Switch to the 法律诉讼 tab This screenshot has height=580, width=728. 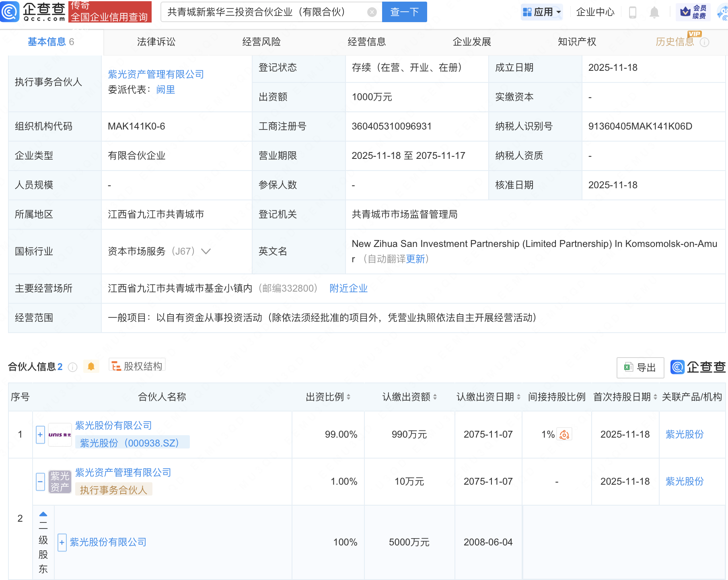(156, 42)
